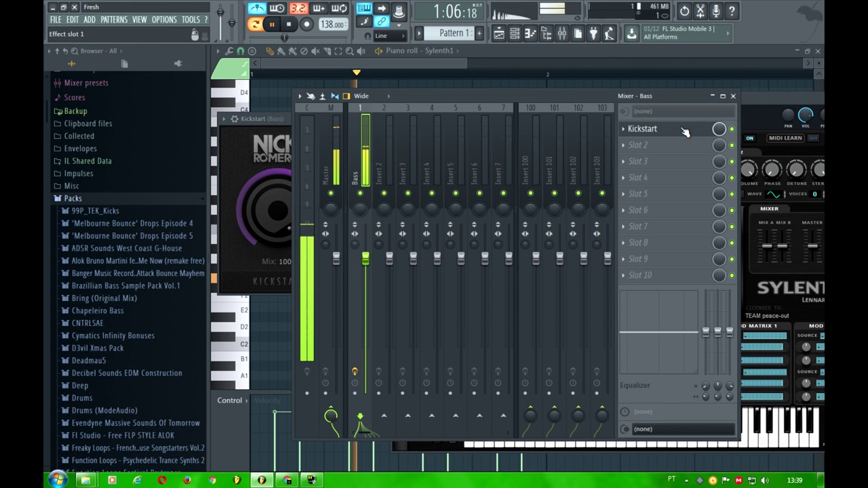The image size is (868, 488).
Task: Click the Master track volume fader
Action: pos(336,258)
